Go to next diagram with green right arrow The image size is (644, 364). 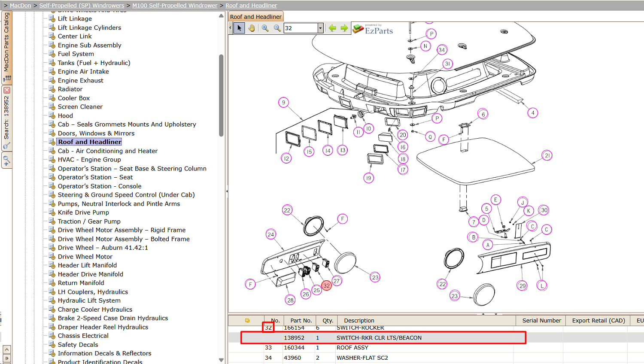[x=344, y=28]
